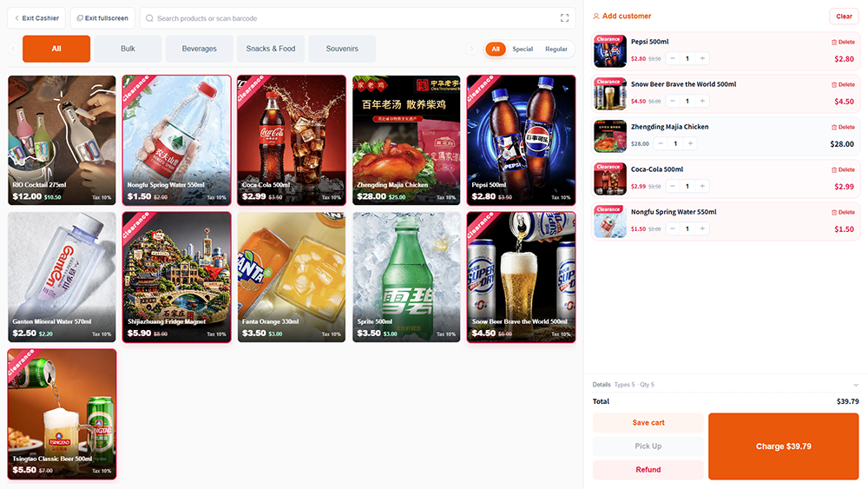
Task: Select Zhengding Majia Chicken product card
Action: coord(406,140)
